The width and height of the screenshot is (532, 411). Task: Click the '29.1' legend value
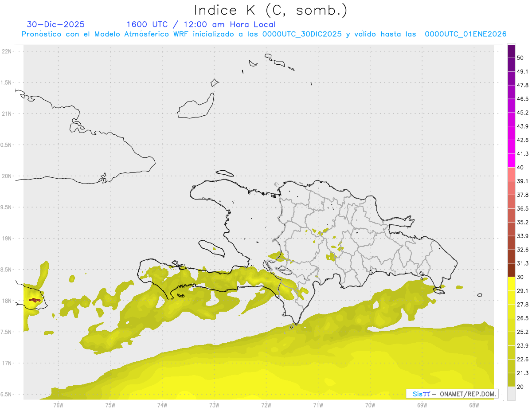523,291
